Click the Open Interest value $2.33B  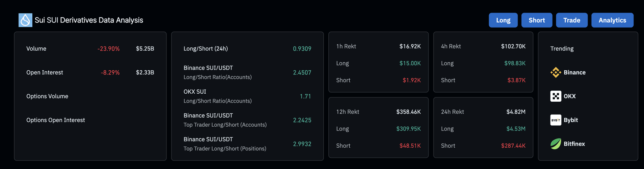pos(145,72)
